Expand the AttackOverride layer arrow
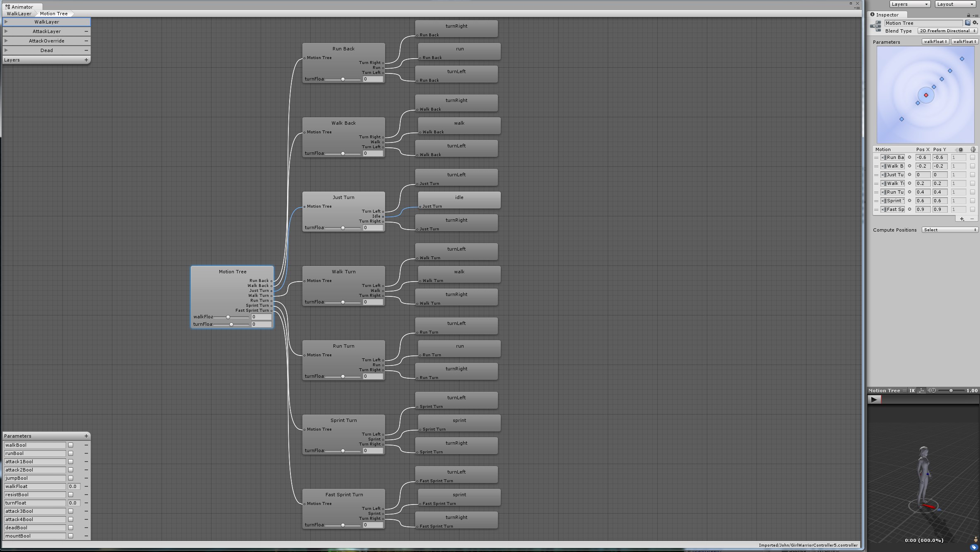The image size is (980, 552). [6, 41]
